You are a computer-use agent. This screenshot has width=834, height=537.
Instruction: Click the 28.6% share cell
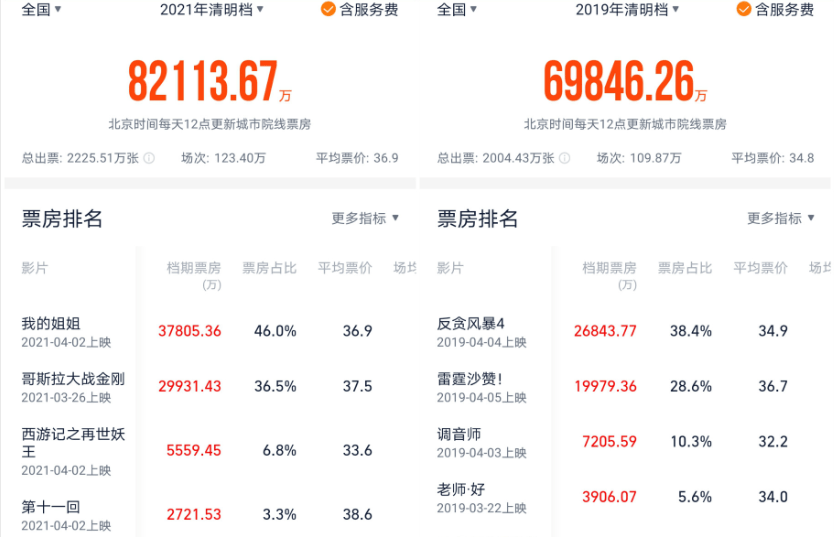coord(690,387)
